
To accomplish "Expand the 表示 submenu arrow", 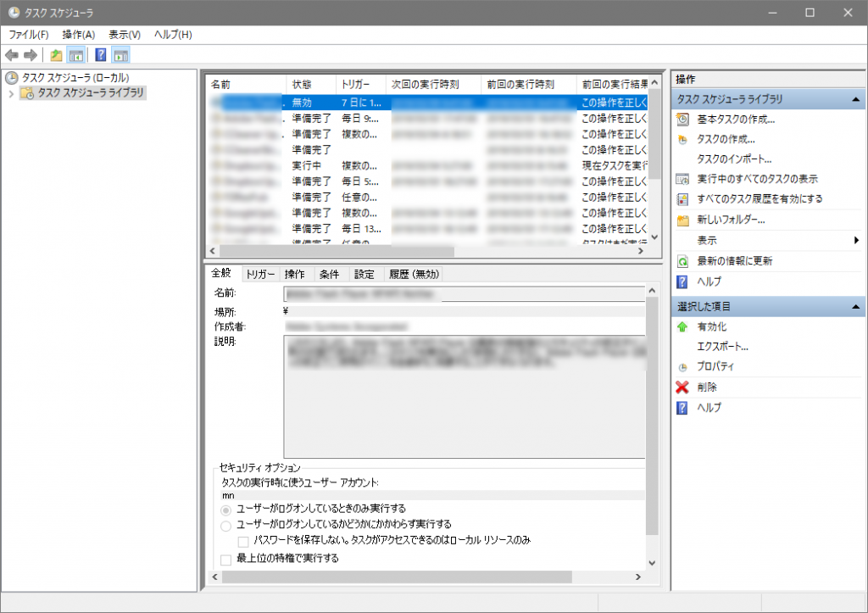I will coord(857,241).
